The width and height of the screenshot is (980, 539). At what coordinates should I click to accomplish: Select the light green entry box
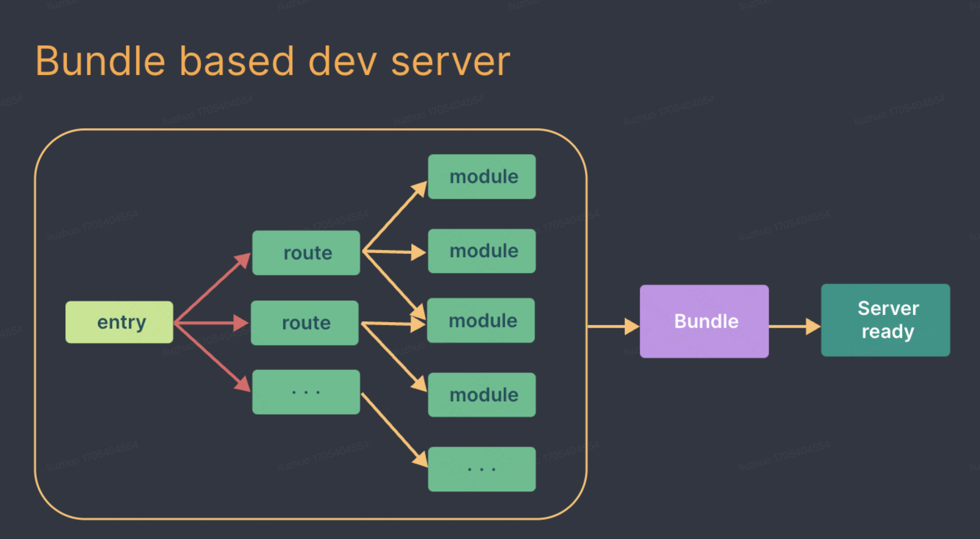(119, 322)
